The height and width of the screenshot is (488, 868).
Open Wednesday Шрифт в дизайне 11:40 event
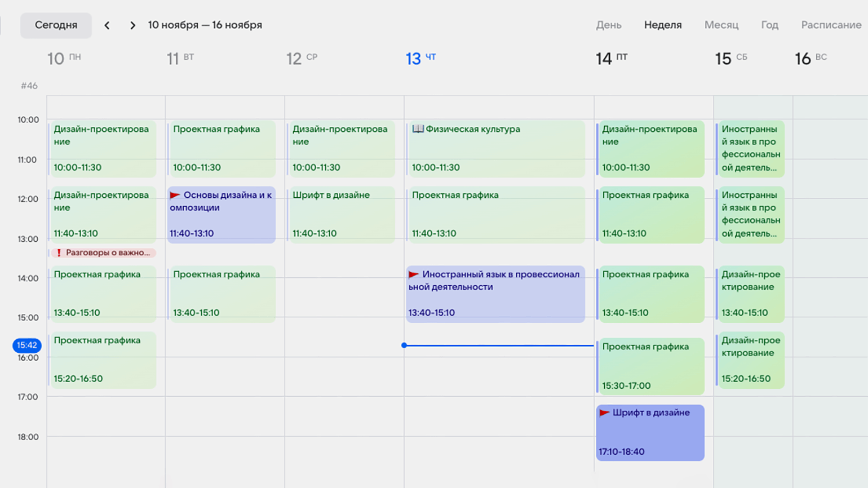(341, 215)
